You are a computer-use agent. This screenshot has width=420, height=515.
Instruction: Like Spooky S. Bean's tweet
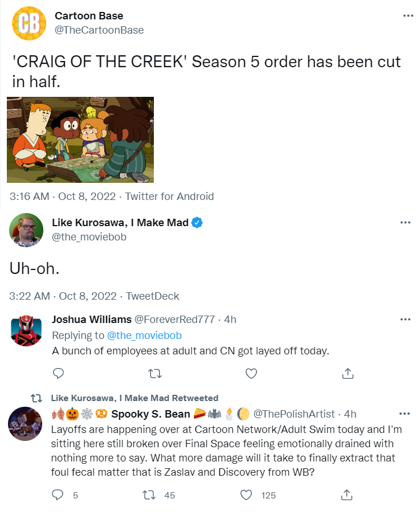[247, 495]
